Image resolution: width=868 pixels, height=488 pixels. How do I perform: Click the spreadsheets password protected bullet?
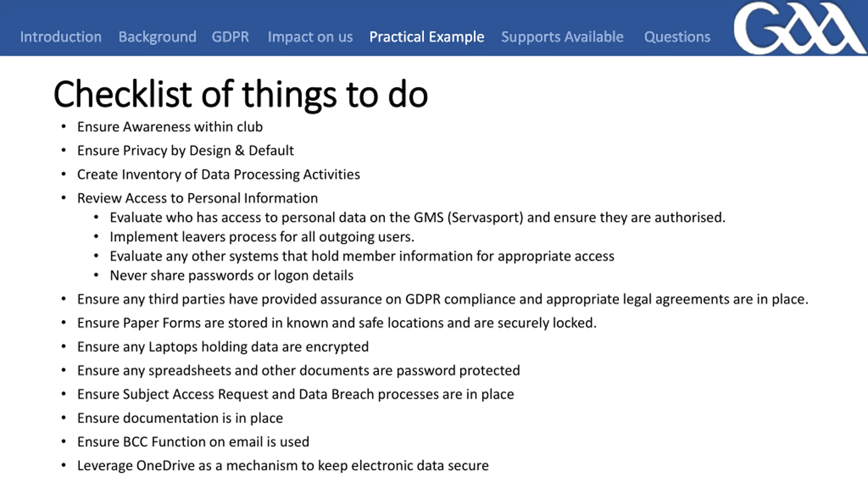coord(299,370)
